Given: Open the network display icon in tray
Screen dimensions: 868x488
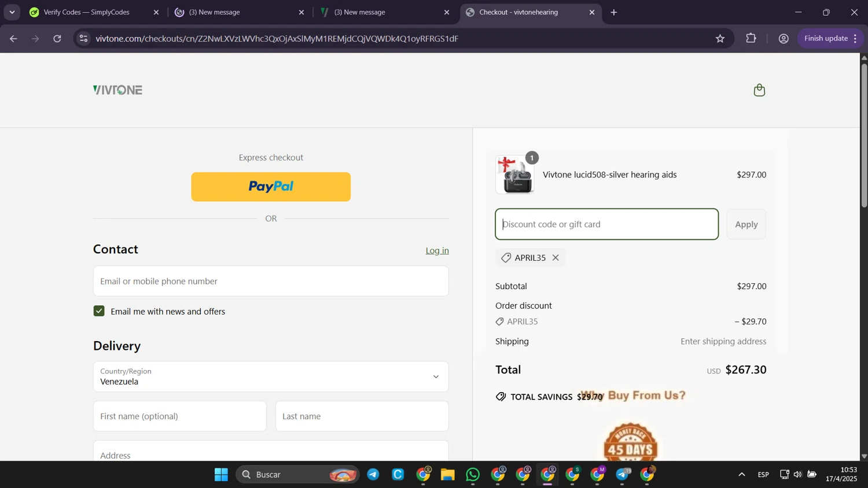Looking at the screenshot, I should (784, 475).
